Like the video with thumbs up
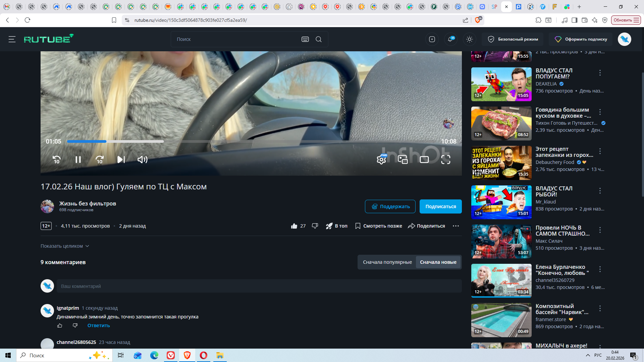Image resolution: width=644 pixels, height=362 pixels. 294,226
